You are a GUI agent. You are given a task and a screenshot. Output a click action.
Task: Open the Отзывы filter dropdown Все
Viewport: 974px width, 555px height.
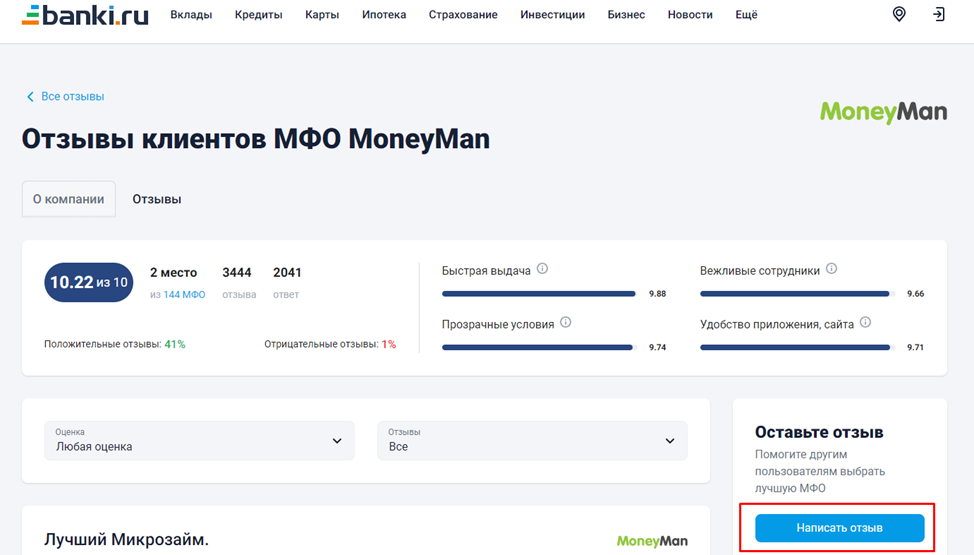tap(532, 441)
